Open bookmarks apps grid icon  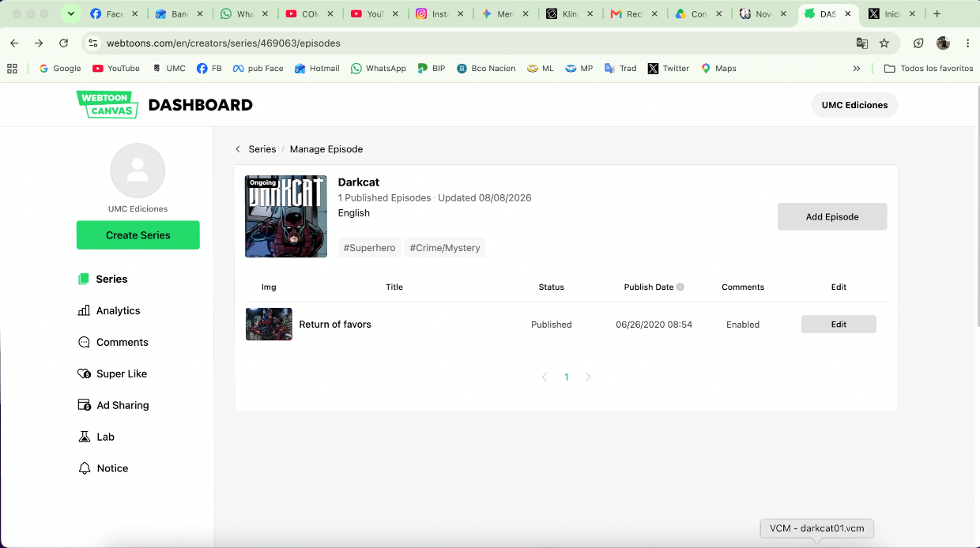point(12,69)
